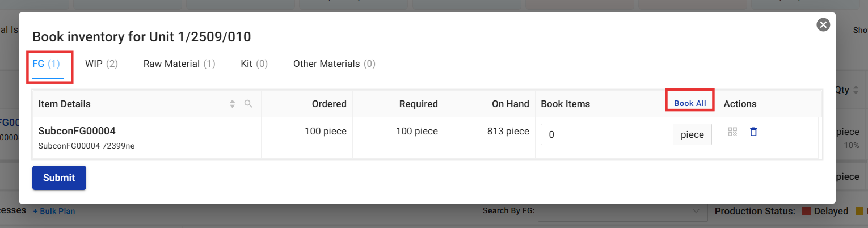The width and height of the screenshot is (868, 228).
Task: Close the Book inventory dialog
Action: pyautogui.click(x=823, y=24)
